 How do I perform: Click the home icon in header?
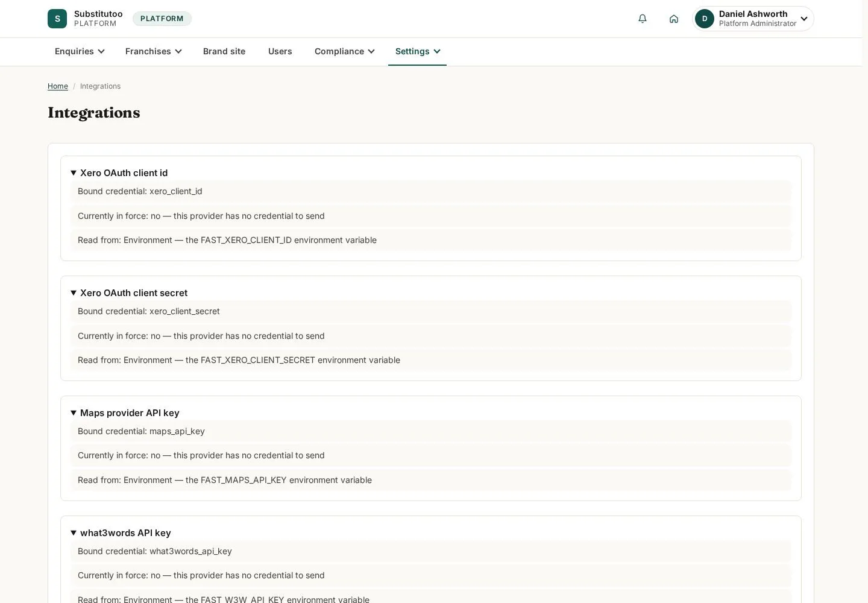coord(674,19)
